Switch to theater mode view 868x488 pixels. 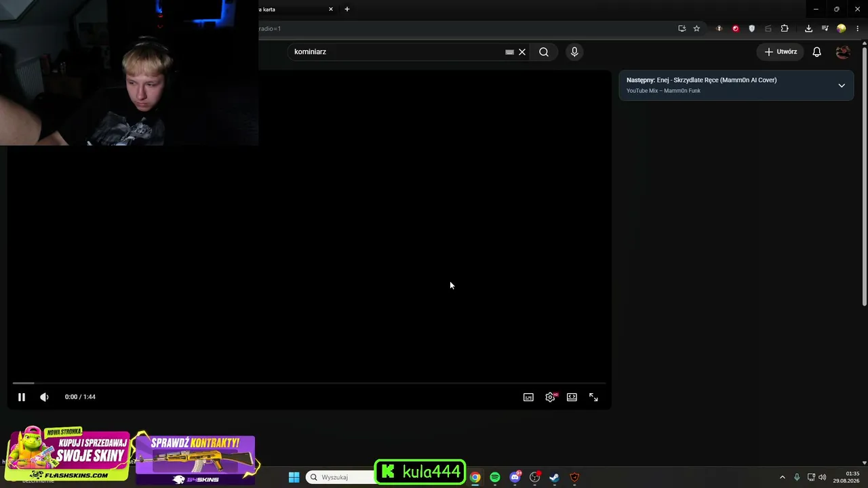tap(572, 397)
